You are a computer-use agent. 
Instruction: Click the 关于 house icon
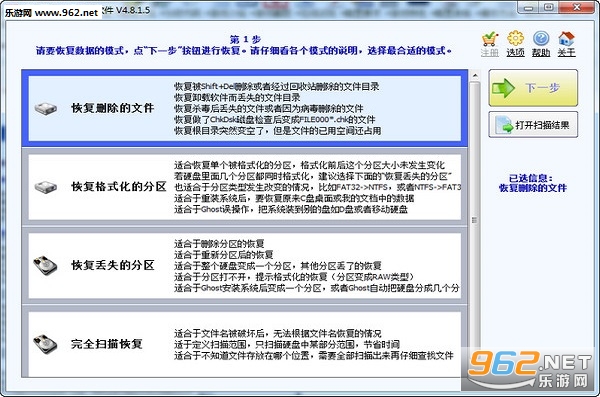566,39
